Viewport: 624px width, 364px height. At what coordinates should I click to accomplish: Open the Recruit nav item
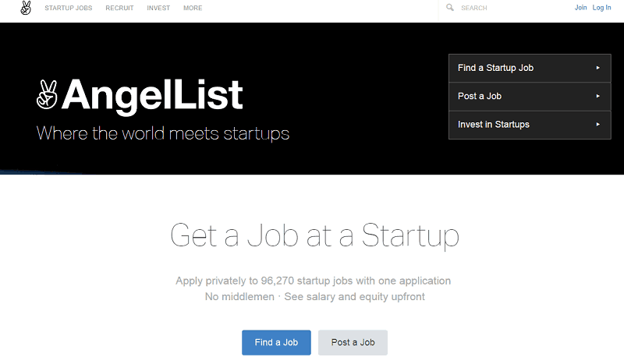tap(120, 9)
